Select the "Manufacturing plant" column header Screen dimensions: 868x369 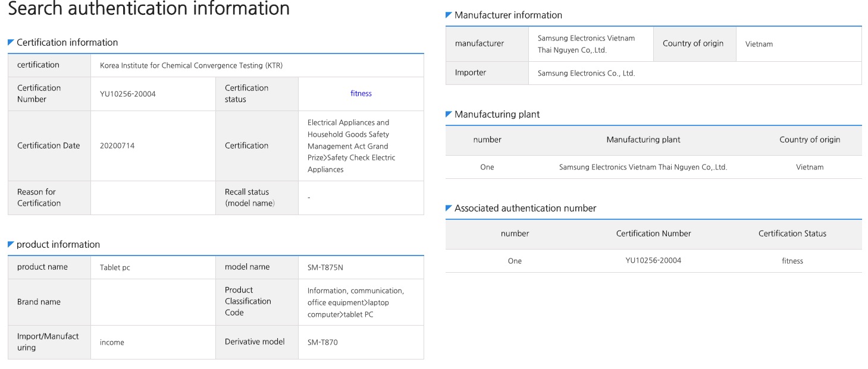pos(643,140)
